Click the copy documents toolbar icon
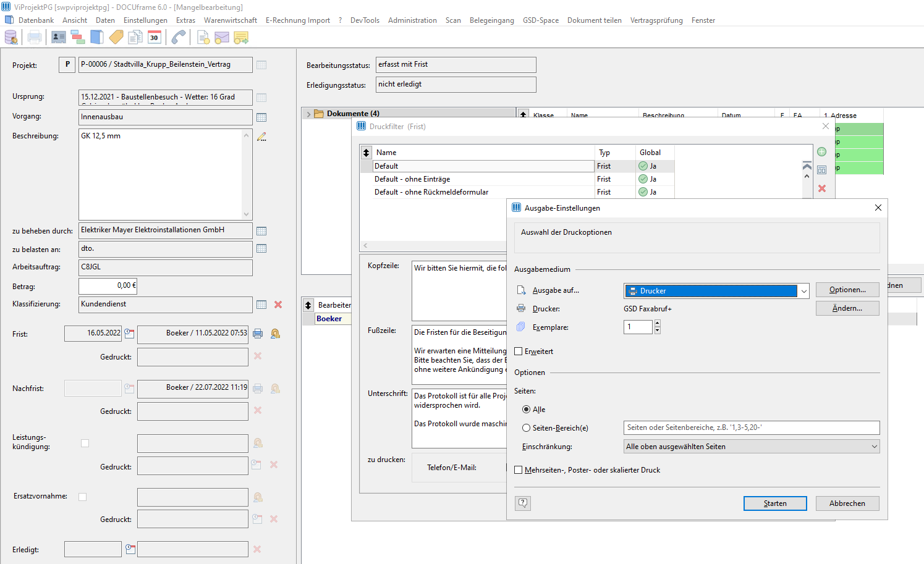 coord(135,38)
